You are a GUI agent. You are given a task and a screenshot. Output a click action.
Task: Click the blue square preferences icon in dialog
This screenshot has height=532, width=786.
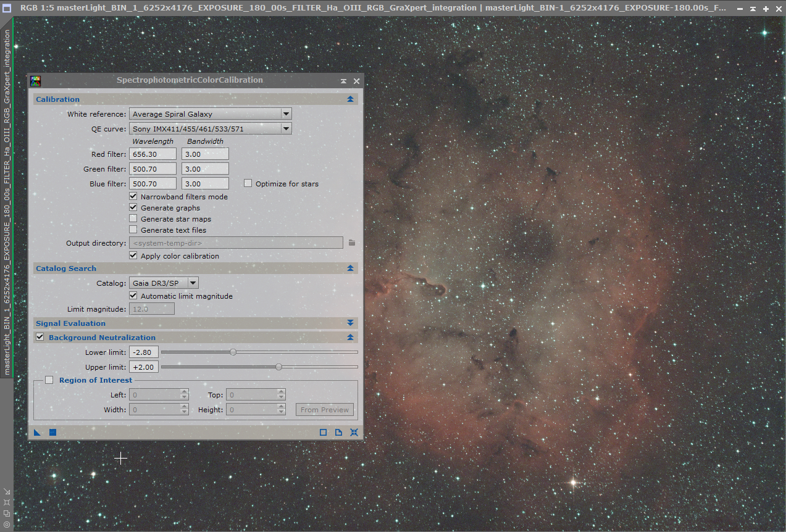[x=323, y=433]
